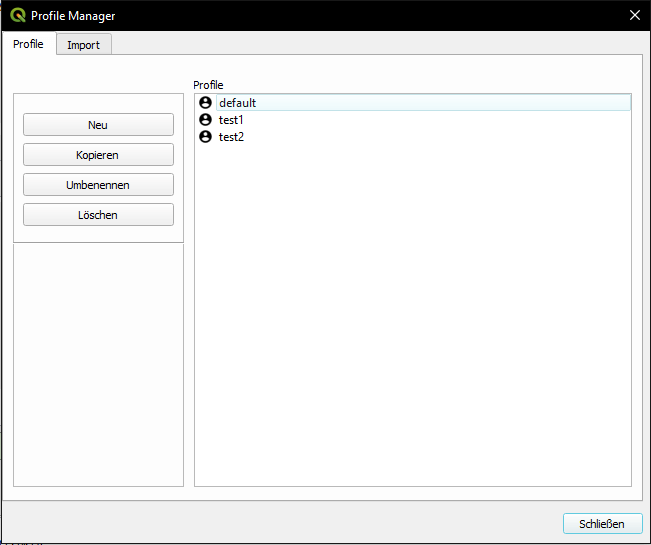The image size is (651, 545).
Task: Click the QGIS logo in title bar
Action: point(17,15)
